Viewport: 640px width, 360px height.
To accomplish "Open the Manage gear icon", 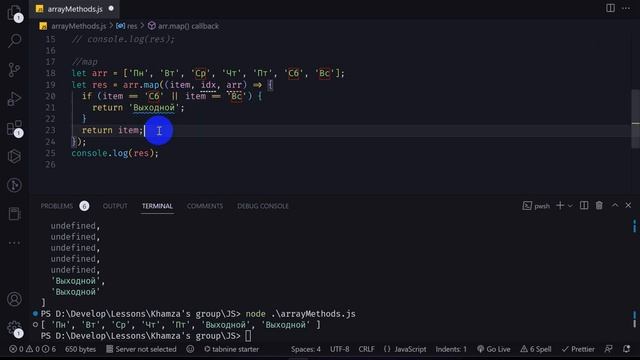I will [14, 328].
